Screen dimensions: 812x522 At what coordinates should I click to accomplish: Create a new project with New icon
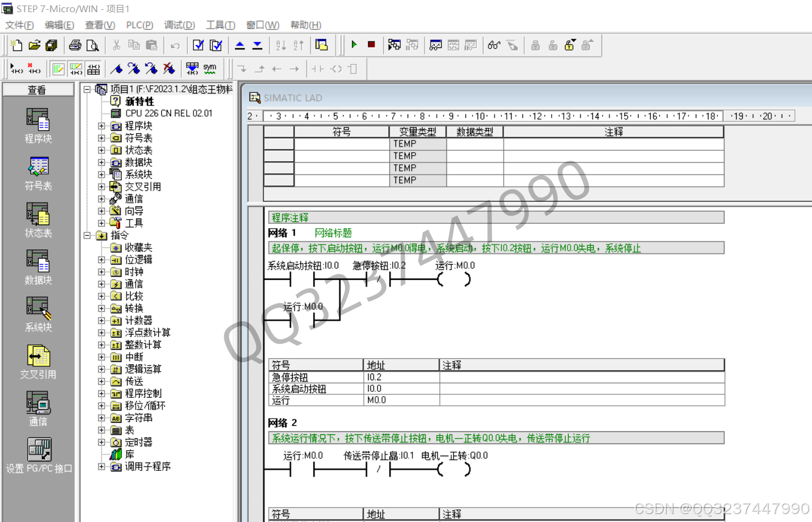[17, 45]
